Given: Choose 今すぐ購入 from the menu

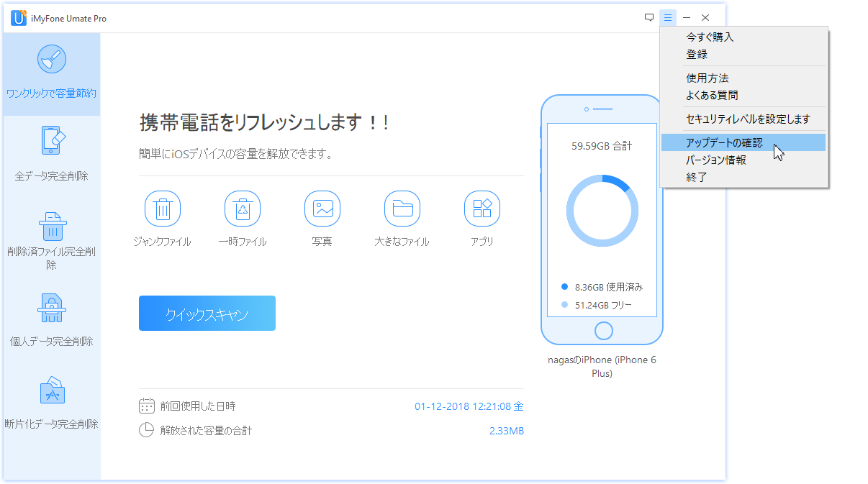Looking at the screenshot, I should coord(743,37).
